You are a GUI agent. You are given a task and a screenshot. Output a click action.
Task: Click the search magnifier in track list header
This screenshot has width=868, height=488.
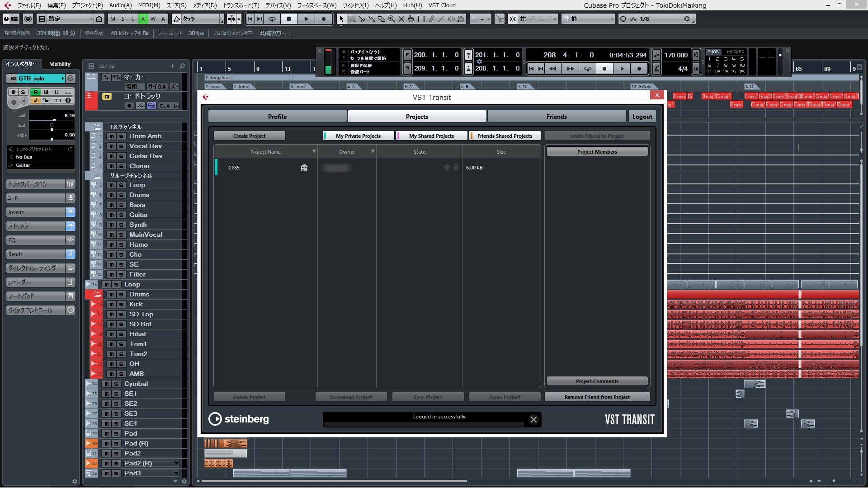tap(182, 66)
